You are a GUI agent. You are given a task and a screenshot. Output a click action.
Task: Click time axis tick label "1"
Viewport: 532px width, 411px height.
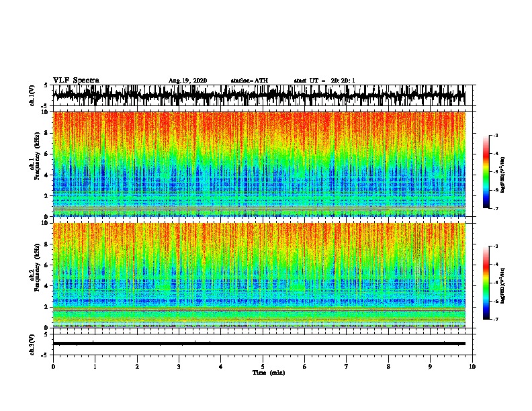[95, 367]
